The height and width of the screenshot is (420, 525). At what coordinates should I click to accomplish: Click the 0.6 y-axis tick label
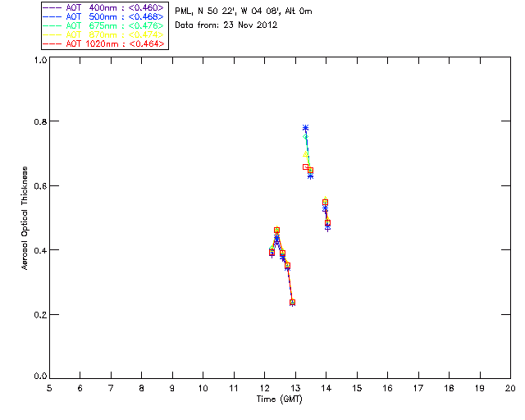(x=40, y=186)
